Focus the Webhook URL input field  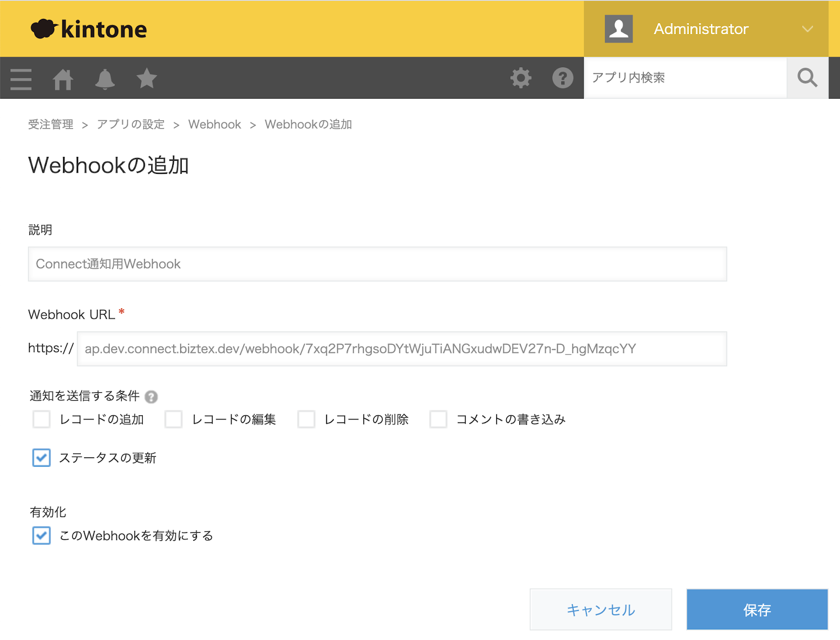(402, 349)
